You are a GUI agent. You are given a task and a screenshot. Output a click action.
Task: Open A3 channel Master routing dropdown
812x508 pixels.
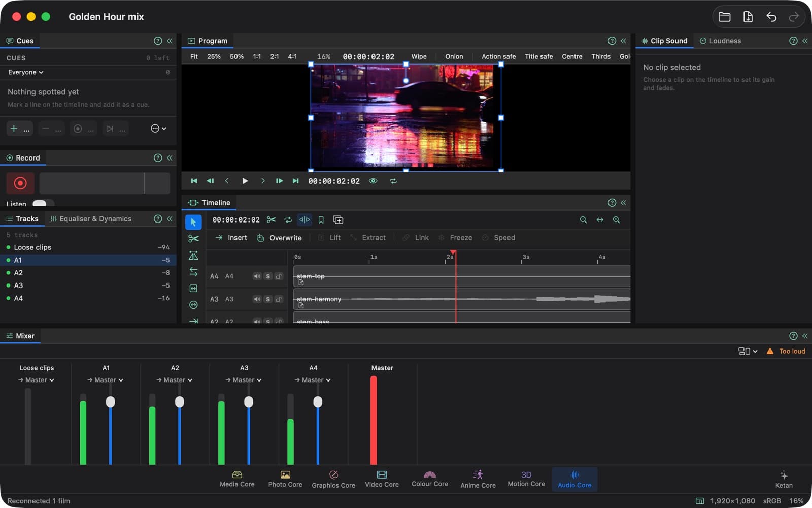(244, 380)
